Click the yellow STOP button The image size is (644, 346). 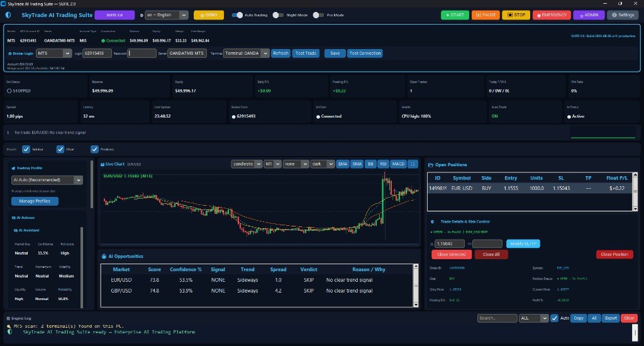(516, 15)
